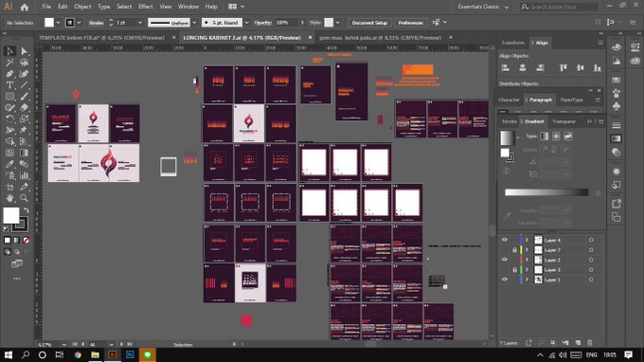Select the Paintbrush tool

pyautogui.click(x=25, y=97)
